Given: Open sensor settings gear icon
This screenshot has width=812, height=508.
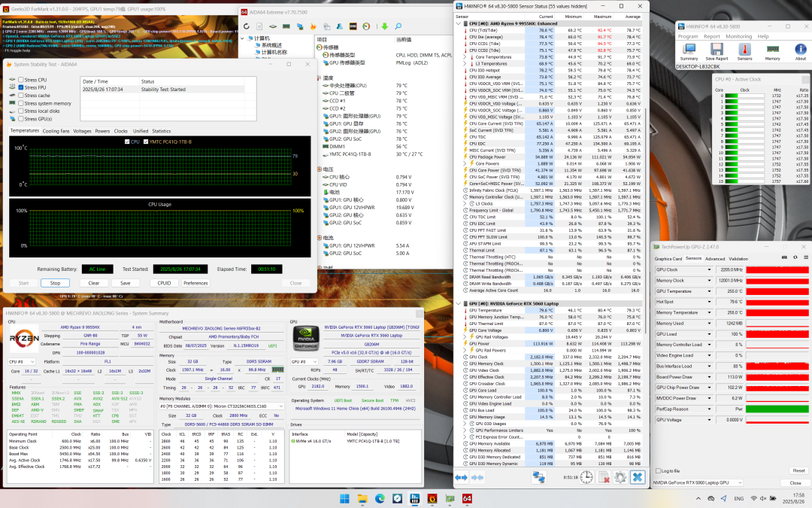Looking at the screenshot, I should (x=620, y=477).
